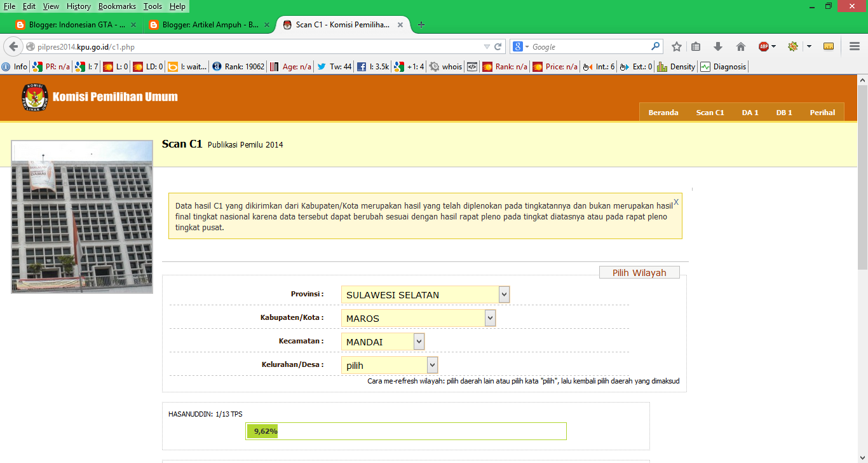The image size is (868, 463).
Task: Click the Twitter Tw: 44 counter
Action: [334, 66]
